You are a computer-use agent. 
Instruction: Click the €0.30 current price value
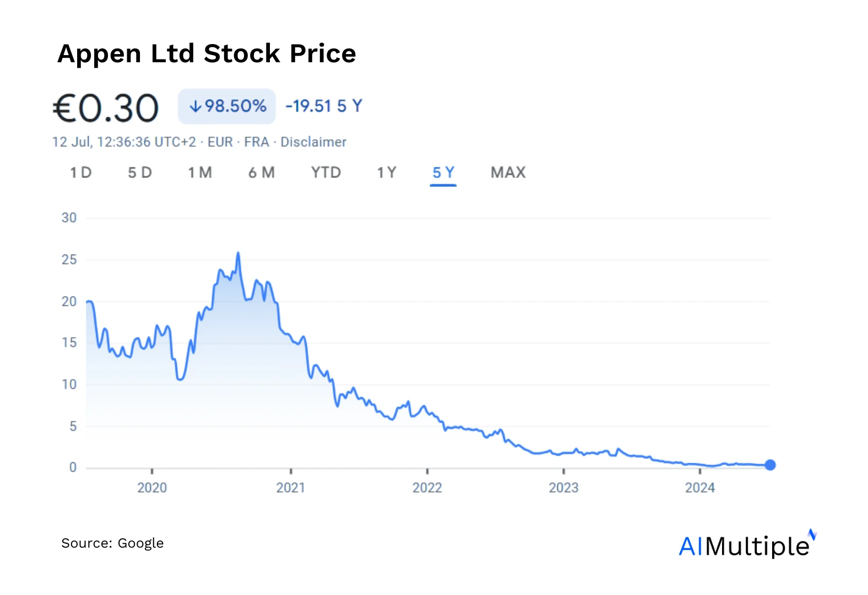106,108
